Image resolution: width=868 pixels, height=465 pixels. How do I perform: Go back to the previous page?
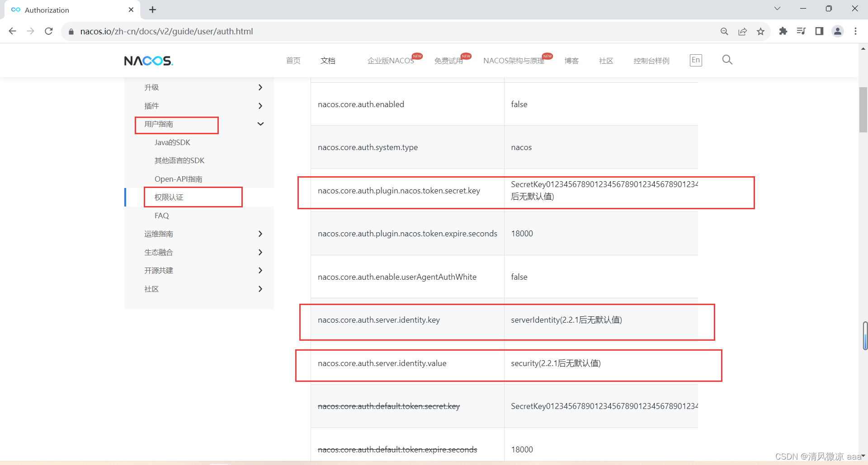[13, 31]
